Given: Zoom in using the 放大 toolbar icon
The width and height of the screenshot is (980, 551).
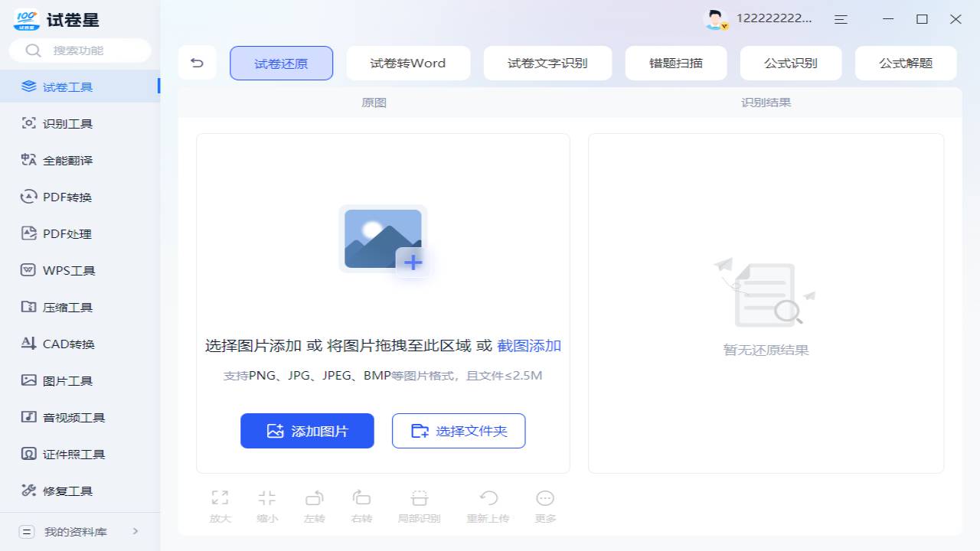Looking at the screenshot, I should coord(220,505).
